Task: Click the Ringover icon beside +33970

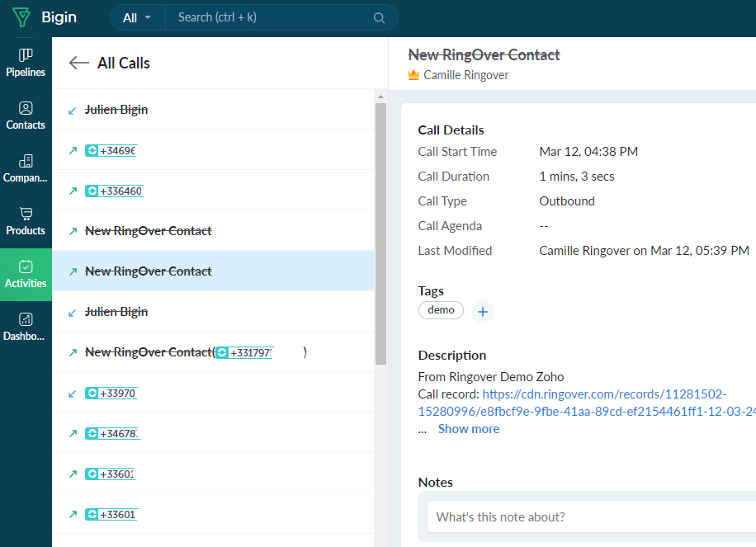Action: point(92,394)
